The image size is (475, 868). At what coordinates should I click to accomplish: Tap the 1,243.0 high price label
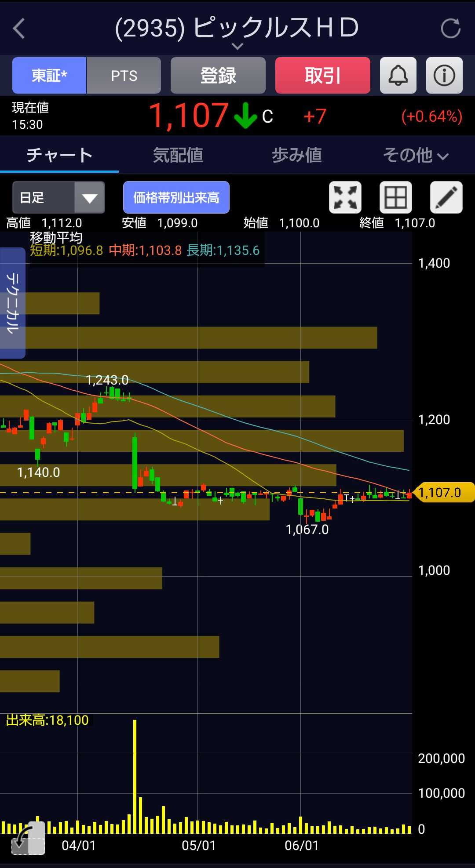[x=107, y=380]
